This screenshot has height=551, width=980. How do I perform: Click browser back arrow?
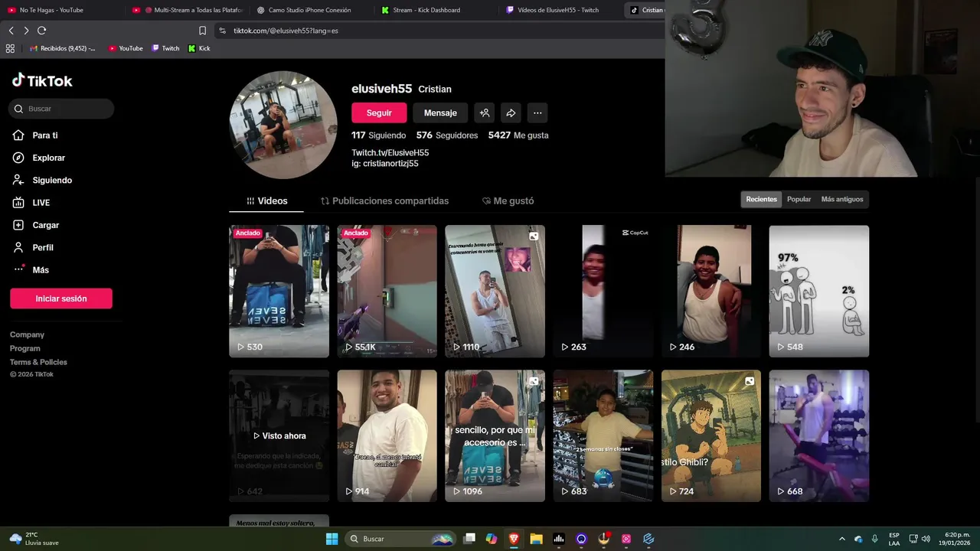point(11,31)
